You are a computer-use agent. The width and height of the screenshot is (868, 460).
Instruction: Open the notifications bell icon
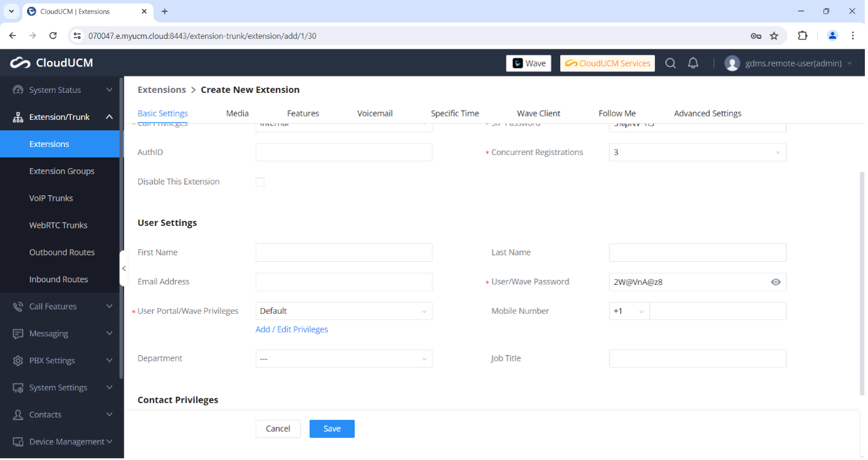tap(693, 63)
